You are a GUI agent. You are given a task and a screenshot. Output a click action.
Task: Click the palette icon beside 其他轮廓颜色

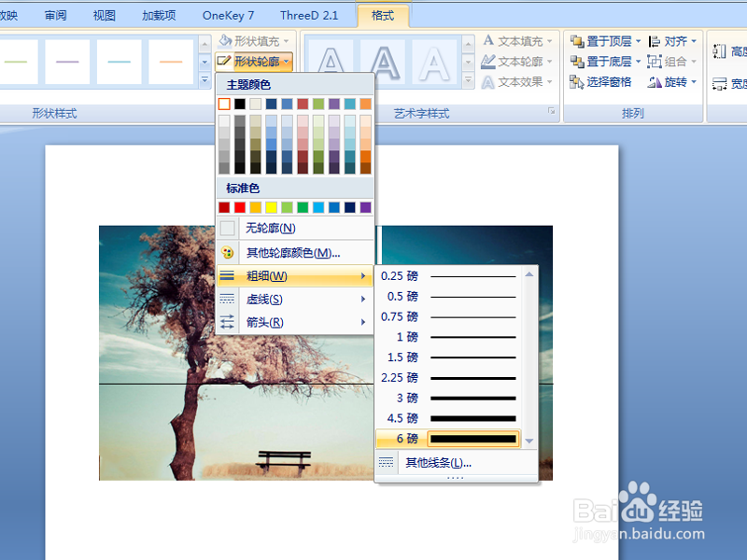point(227,253)
